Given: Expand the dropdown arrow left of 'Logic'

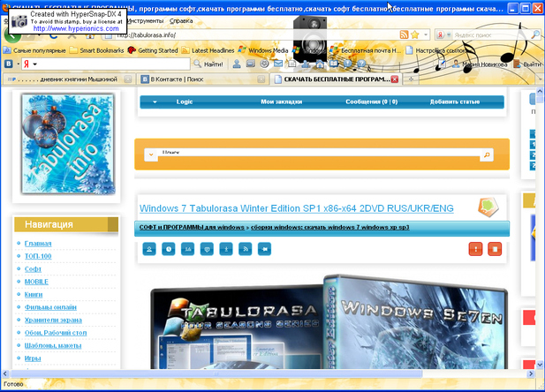Looking at the screenshot, I should pos(155,102).
